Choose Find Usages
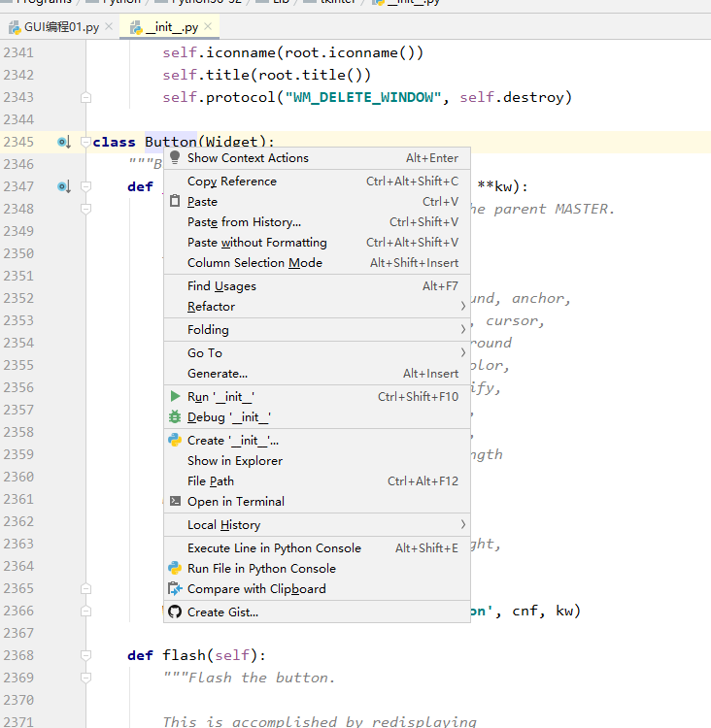The image size is (711, 728). [317, 286]
